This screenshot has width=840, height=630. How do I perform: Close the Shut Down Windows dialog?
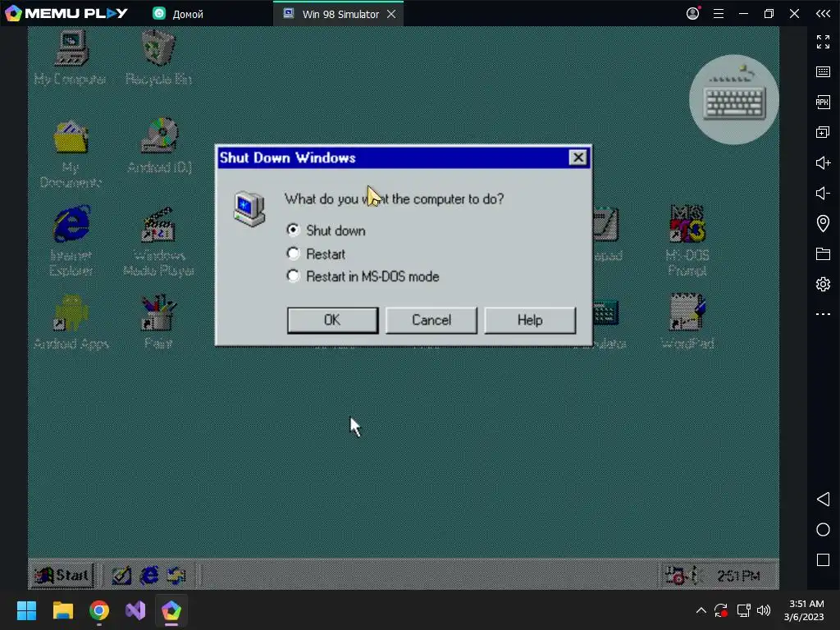pyautogui.click(x=578, y=157)
